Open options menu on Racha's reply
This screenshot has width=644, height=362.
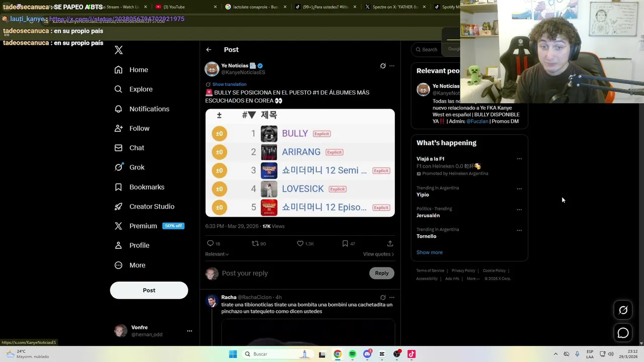click(x=392, y=297)
